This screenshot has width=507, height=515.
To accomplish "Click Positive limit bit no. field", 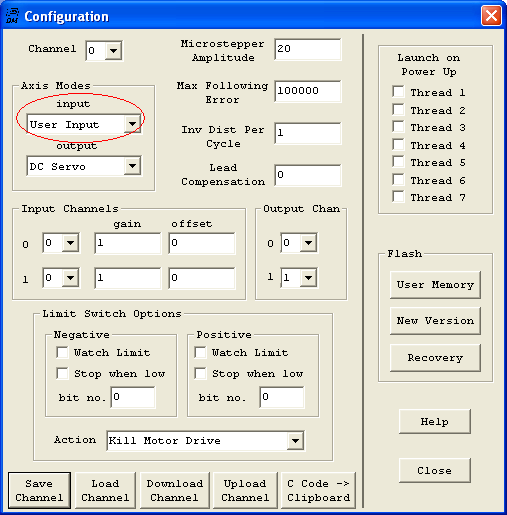I will [x=282, y=397].
